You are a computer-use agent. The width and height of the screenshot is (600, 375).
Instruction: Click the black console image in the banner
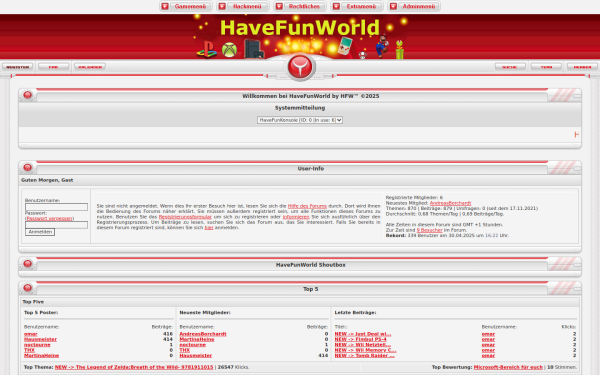tap(253, 49)
